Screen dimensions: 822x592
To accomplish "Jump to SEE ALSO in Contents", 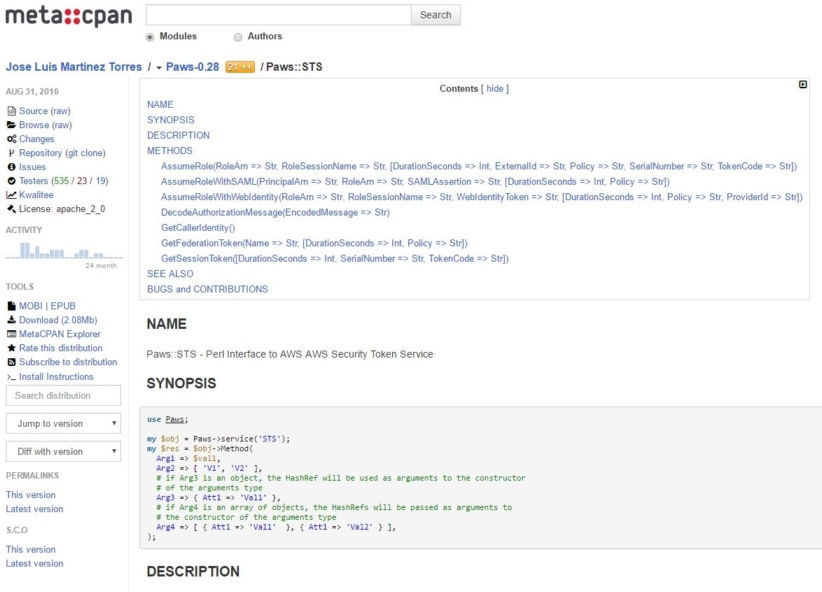I will 170,274.
